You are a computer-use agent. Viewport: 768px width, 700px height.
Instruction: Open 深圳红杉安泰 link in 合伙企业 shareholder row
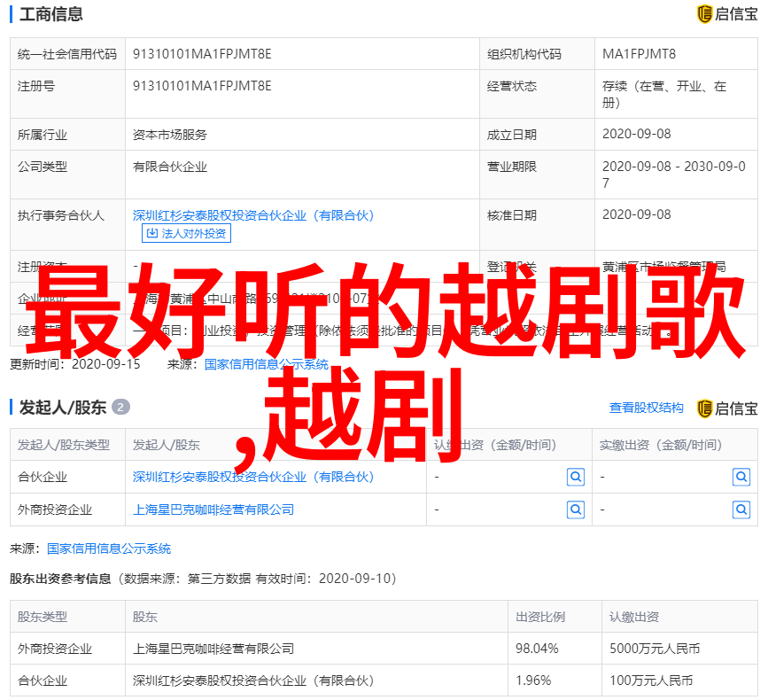[253, 477]
